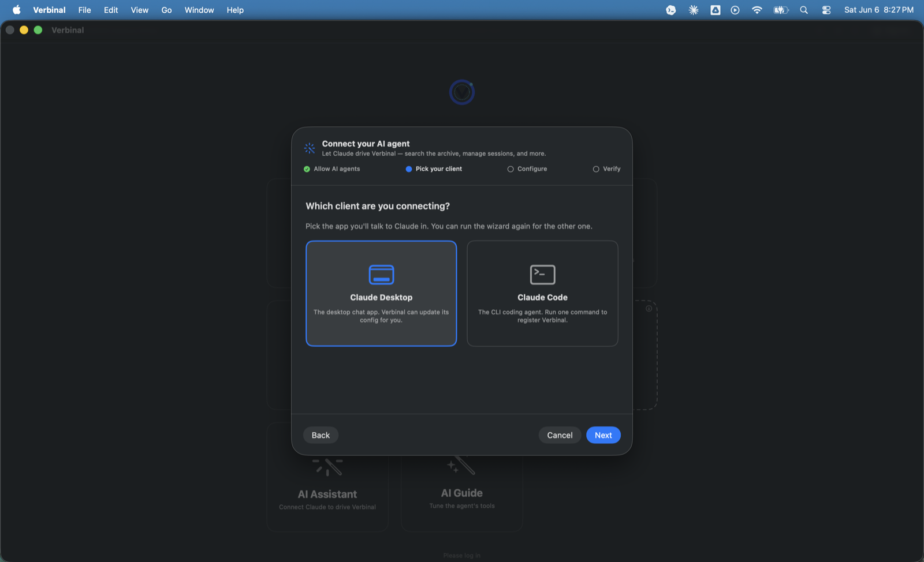
Task: Click the triangle app menu bar icon
Action: pyautogui.click(x=716, y=10)
